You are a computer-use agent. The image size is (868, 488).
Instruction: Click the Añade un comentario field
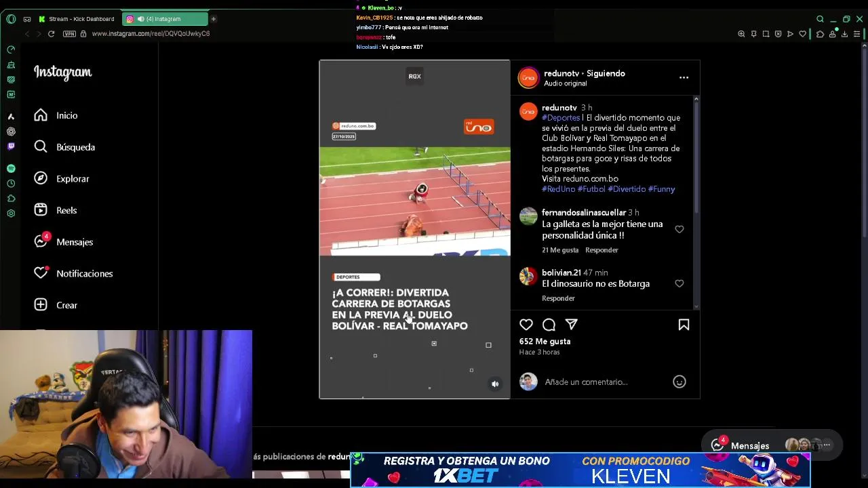(x=604, y=382)
